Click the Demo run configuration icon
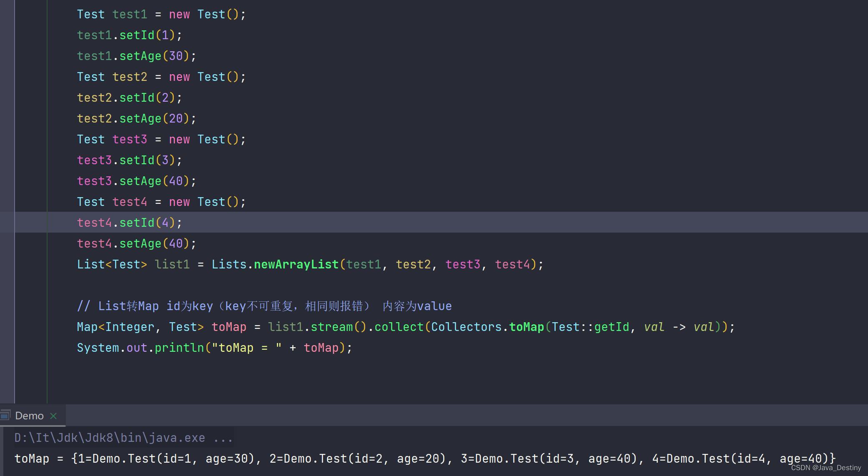This screenshot has height=476, width=868. coord(5,415)
